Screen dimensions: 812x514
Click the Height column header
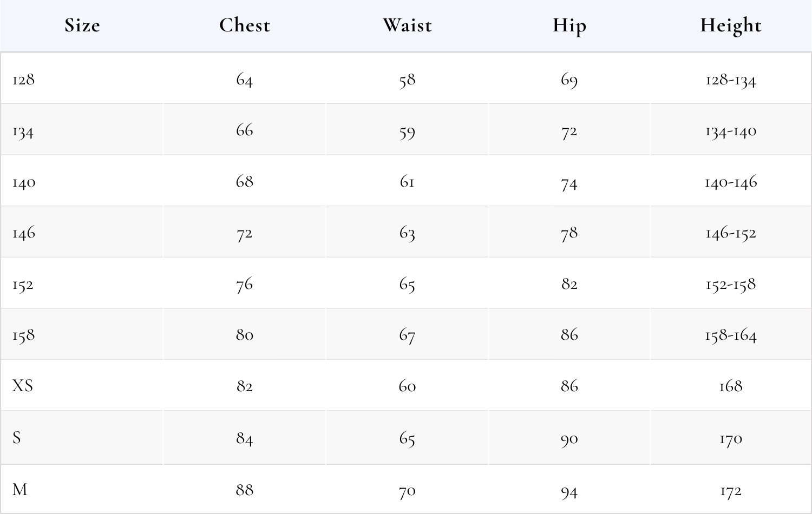pyautogui.click(x=731, y=25)
